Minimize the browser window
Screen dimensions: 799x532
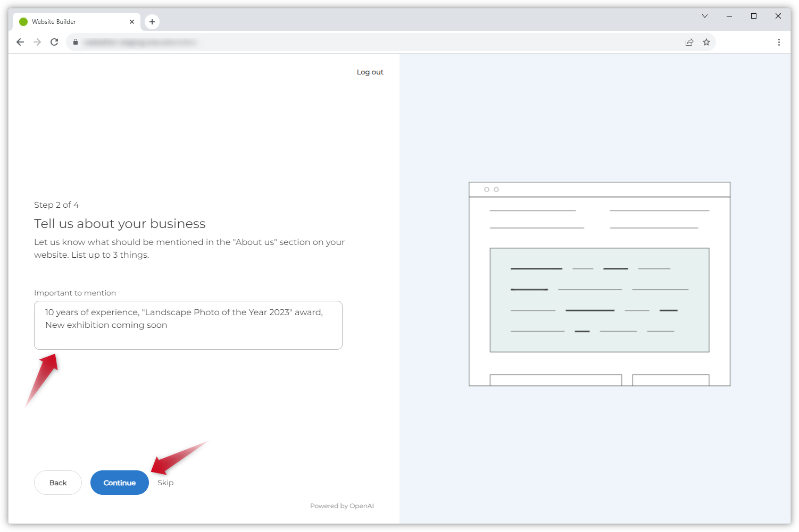click(729, 16)
